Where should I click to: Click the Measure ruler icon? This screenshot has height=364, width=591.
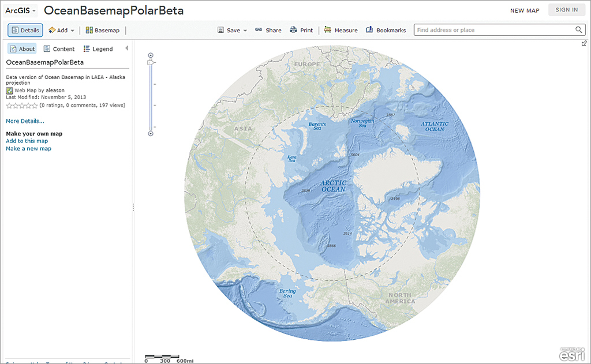point(328,29)
